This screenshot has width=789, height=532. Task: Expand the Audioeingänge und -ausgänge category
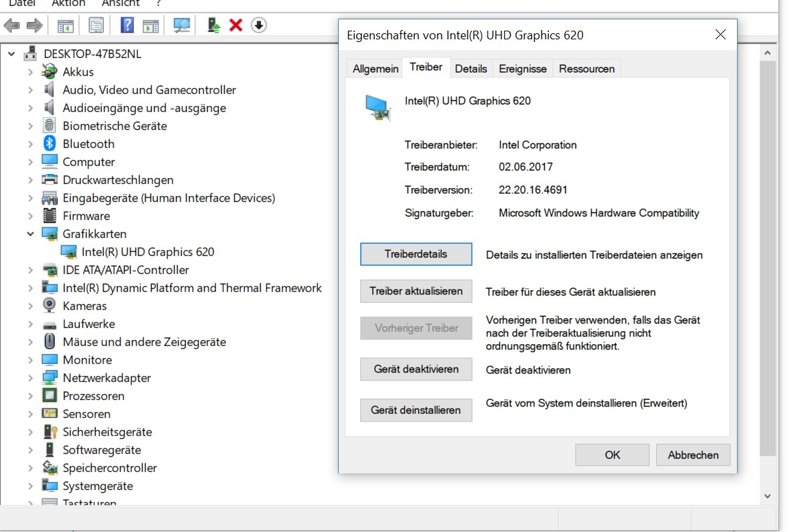(30, 107)
